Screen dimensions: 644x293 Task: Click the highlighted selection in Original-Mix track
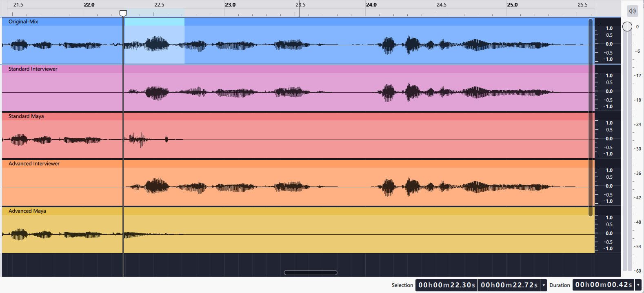tap(154, 41)
